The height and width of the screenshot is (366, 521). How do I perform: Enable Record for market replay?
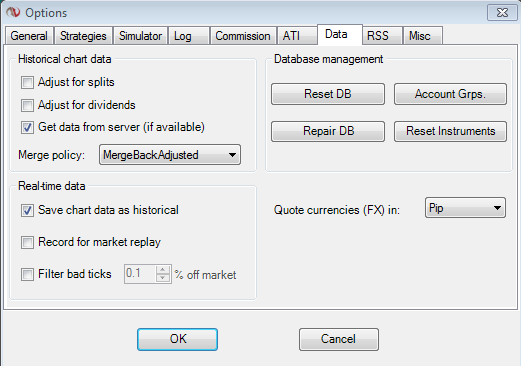27,242
